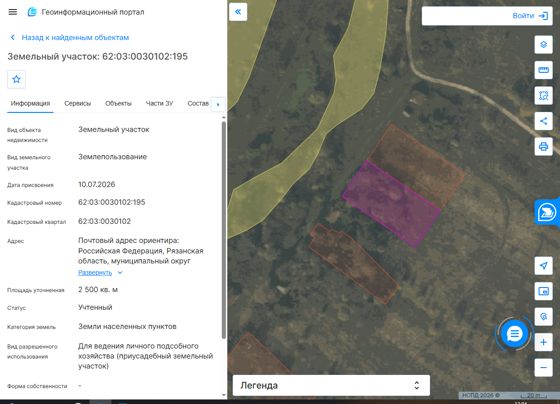The image size is (560, 404).
Task: Open the hamburger main menu
Action: (12, 12)
